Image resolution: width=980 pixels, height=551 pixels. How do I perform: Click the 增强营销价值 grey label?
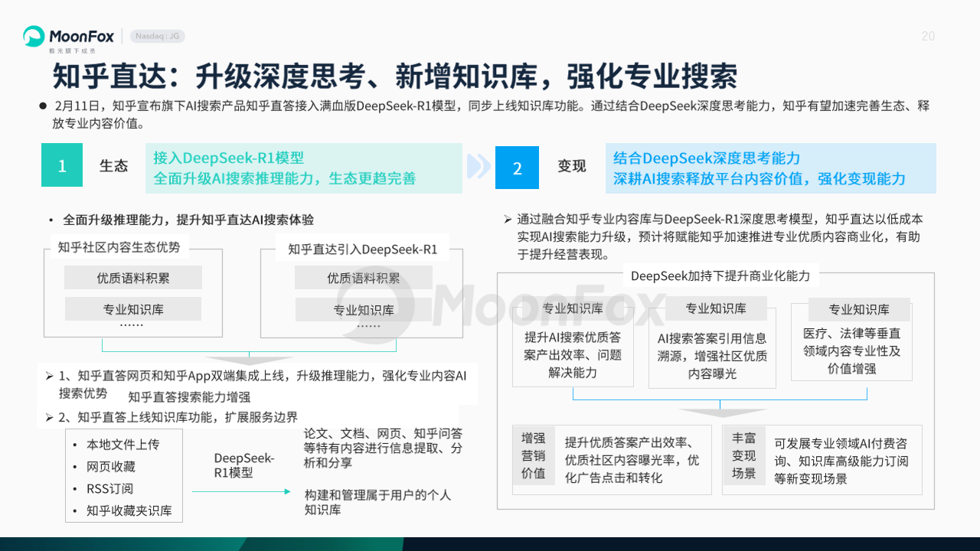click(534, 455)
